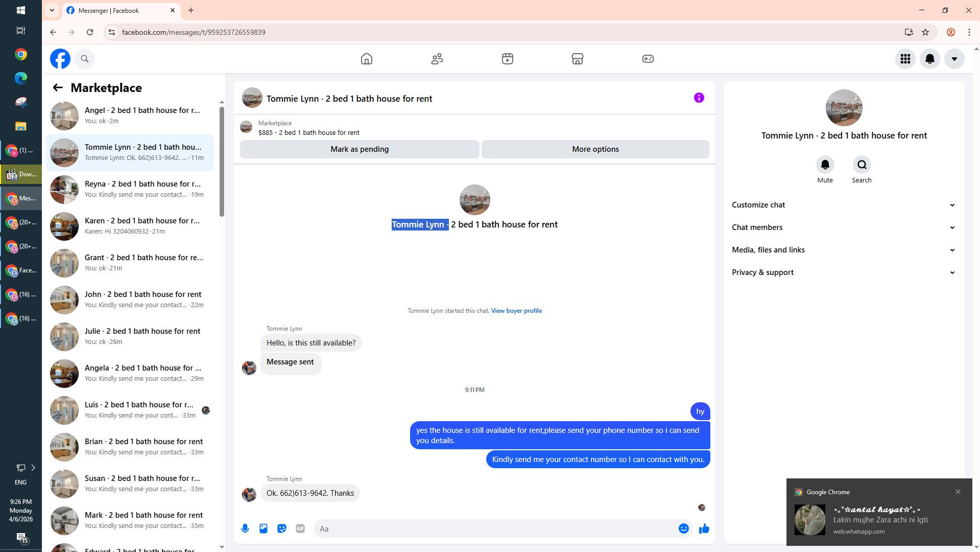Open Reyna conversation in chat list
The width and height of the screenshot is (980, 552).
coord(130,190)
